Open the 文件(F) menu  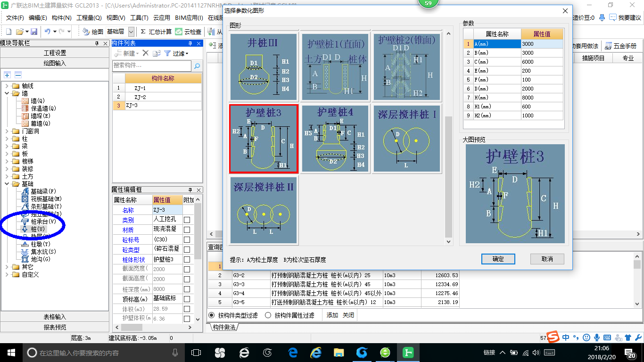coord(15,17)
